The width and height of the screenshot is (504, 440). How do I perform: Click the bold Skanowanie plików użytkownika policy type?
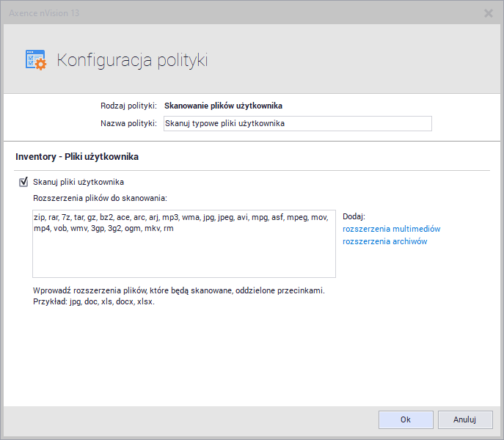223,106
